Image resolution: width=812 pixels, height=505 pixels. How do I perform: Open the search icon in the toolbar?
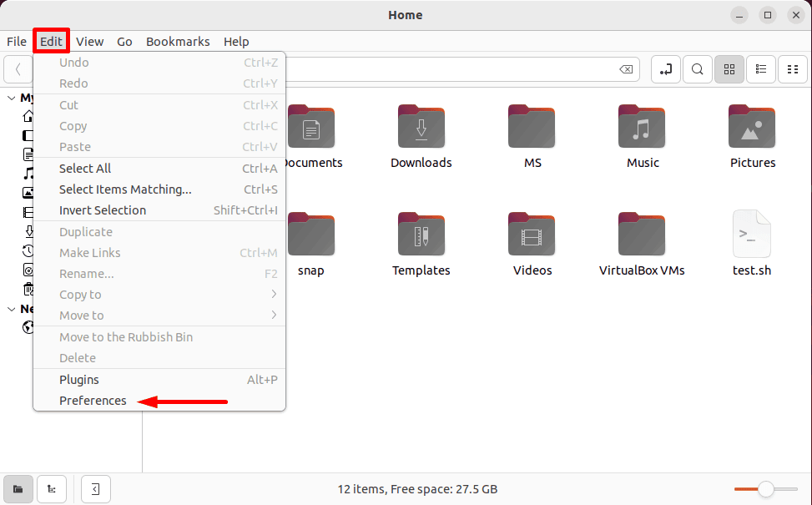coord(697,69)
